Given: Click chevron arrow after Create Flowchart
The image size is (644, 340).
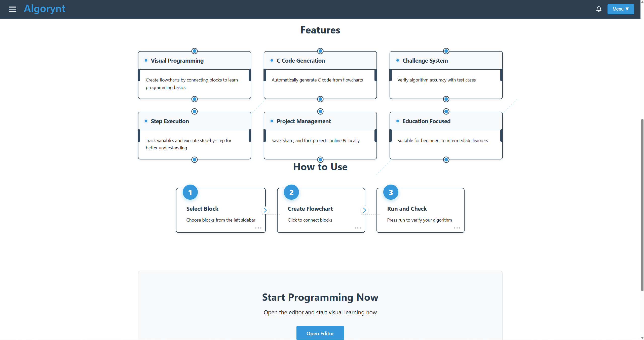Looking at the screenshot, I should pyautogui.click(x=364, y=210).
